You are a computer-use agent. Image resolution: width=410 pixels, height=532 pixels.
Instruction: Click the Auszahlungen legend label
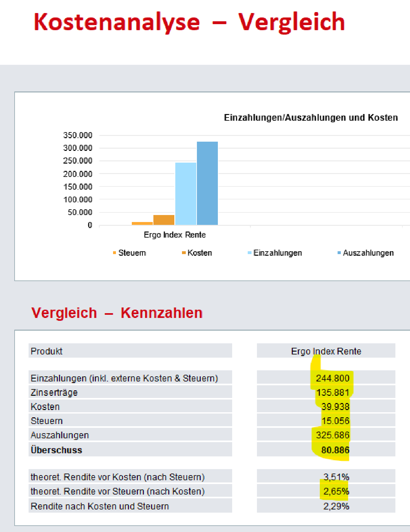pyautogui.click(x=368, y=253)
